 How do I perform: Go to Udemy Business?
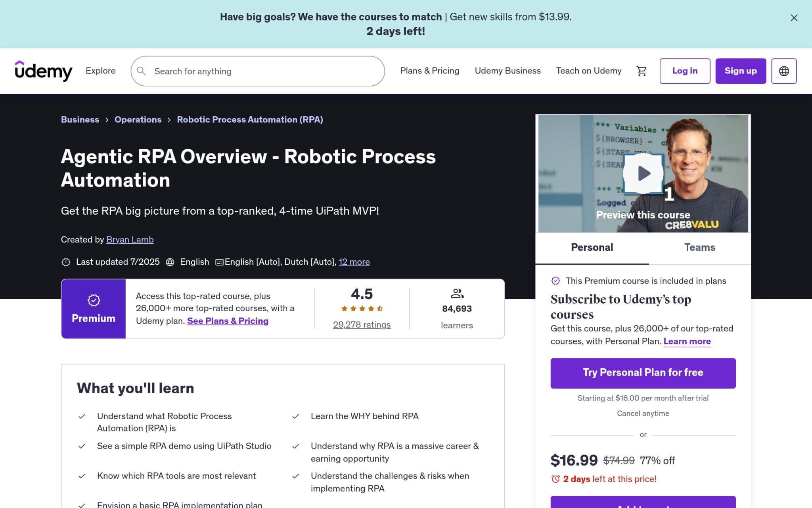click(507, 71)
